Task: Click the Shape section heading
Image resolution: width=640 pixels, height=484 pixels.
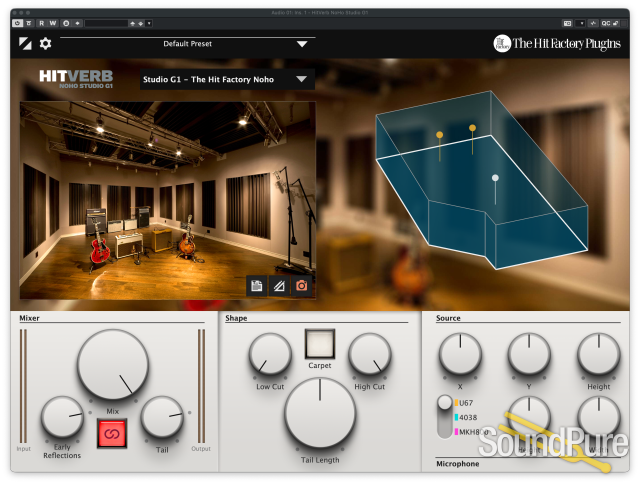Action: point(236,318)
